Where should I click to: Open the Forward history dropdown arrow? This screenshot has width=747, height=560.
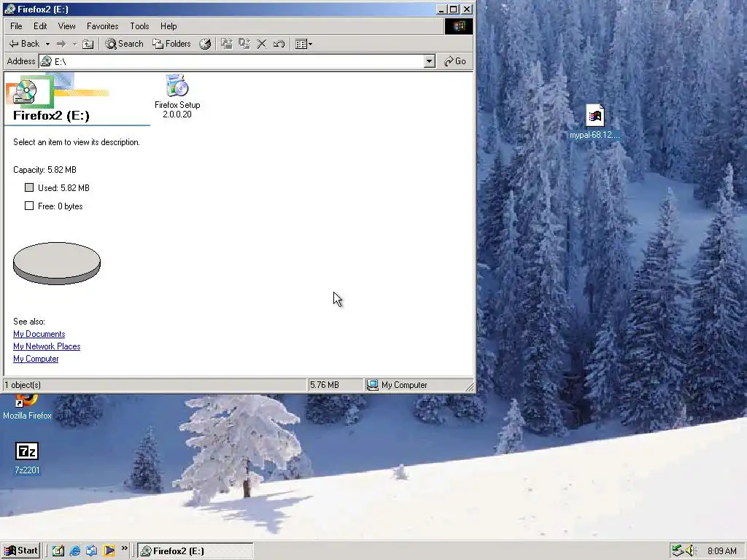coord(74,44)
